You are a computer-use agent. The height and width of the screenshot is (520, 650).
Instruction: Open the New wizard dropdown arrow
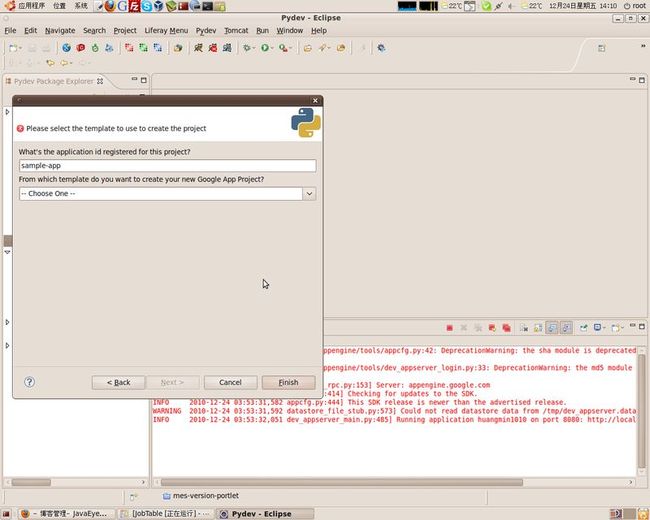click(20, 49)
